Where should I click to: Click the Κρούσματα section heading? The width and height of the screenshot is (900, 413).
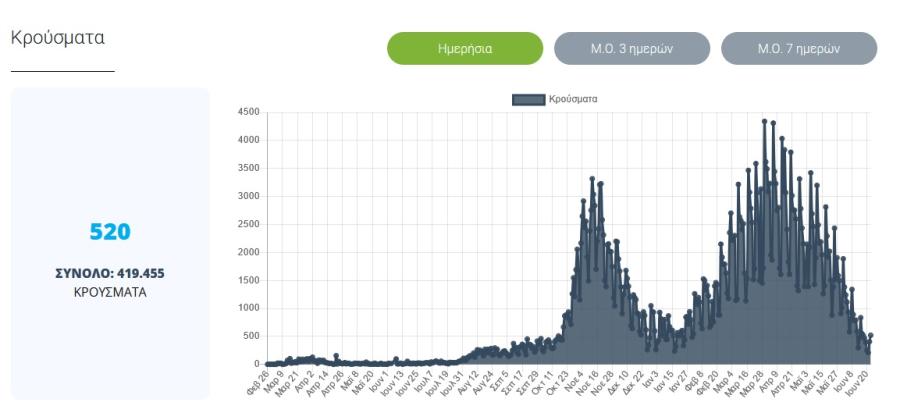57,38
